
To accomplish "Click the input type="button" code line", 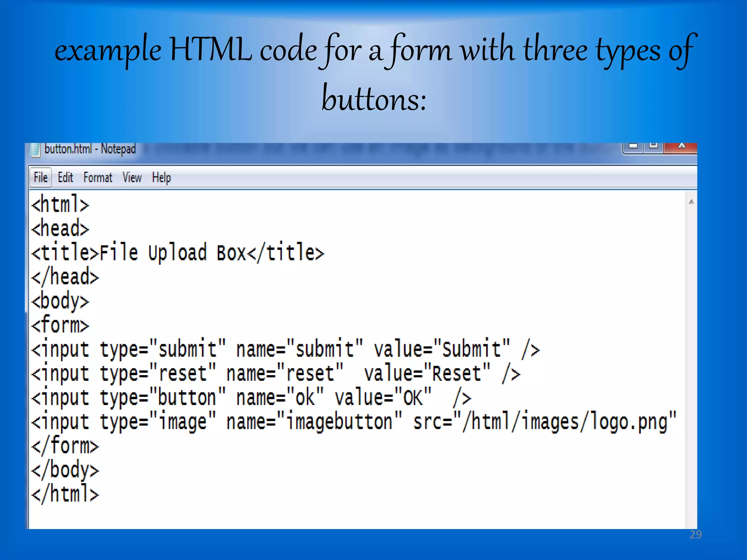I will (251, 398).
